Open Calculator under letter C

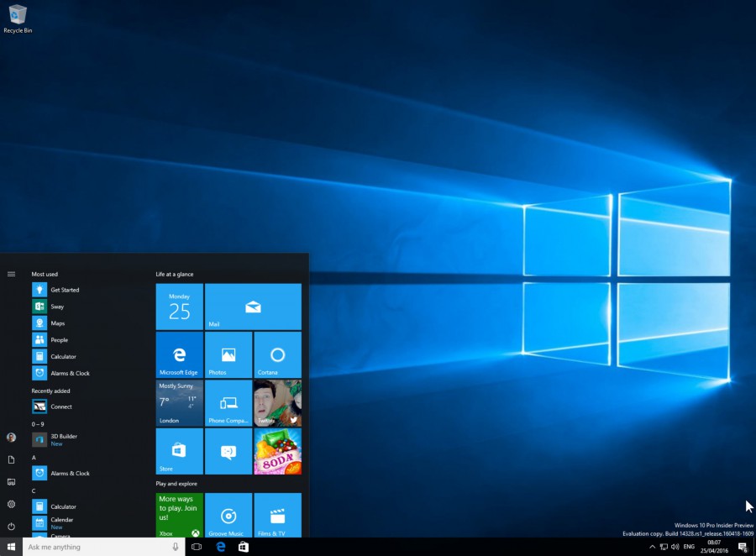tap(63, 506)
